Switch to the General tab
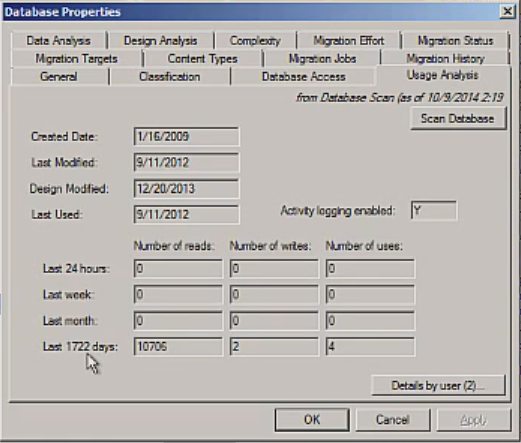Screen dimensions: 521x443 click(59, 77)
